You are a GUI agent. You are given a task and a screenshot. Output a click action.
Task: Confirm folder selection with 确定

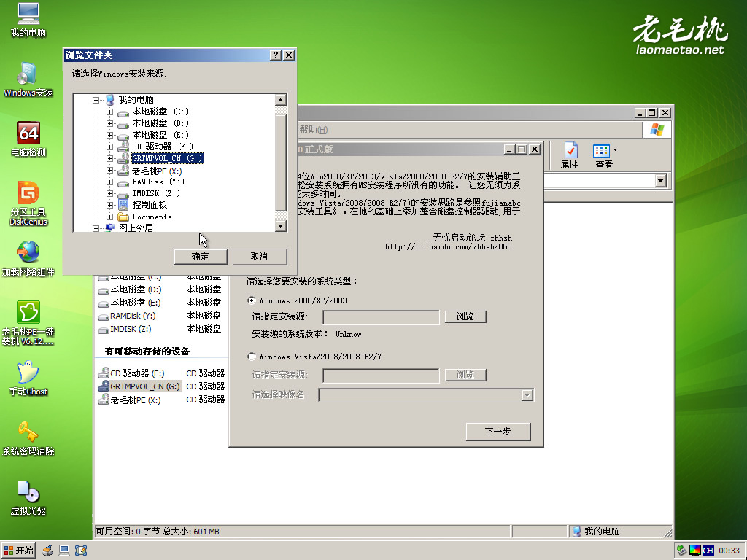pos(201,257)
